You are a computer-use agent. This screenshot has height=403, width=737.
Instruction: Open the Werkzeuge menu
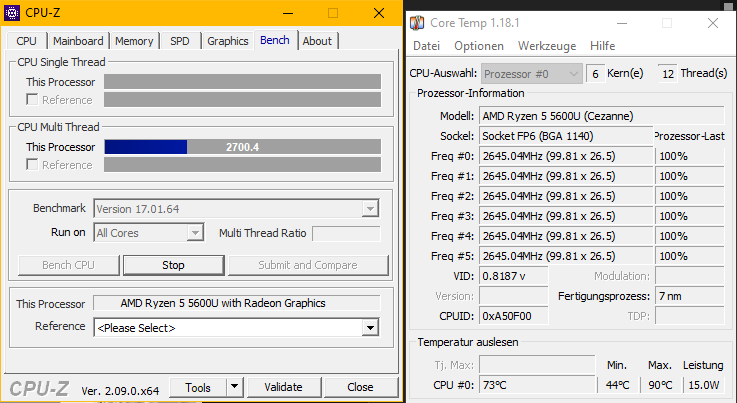(547, 46)
